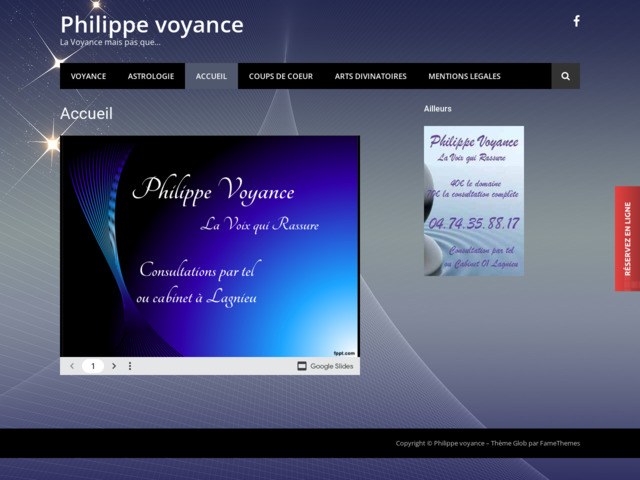Go to COUPS DE COEUR page

click(280, 76)
